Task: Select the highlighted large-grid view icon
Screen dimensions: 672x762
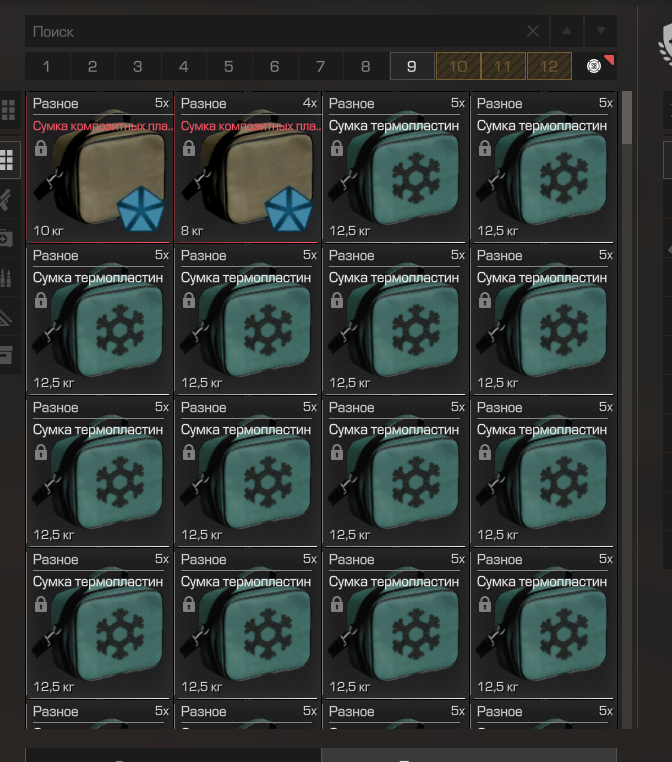Action: point(7,160)
